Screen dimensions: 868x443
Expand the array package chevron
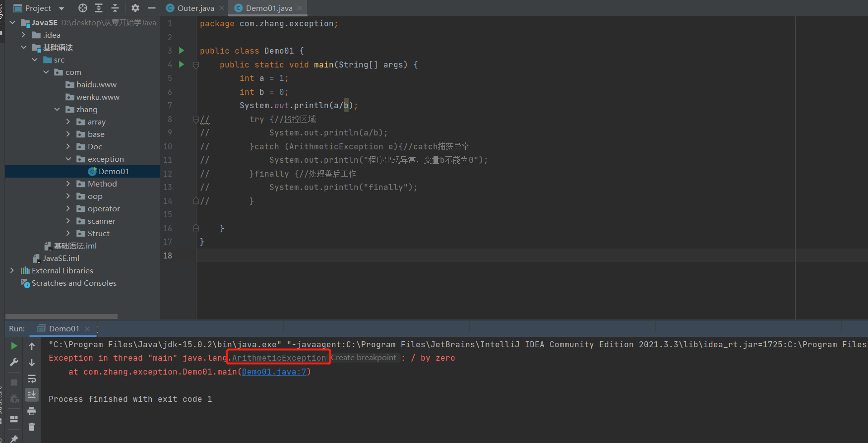point(68,122)
